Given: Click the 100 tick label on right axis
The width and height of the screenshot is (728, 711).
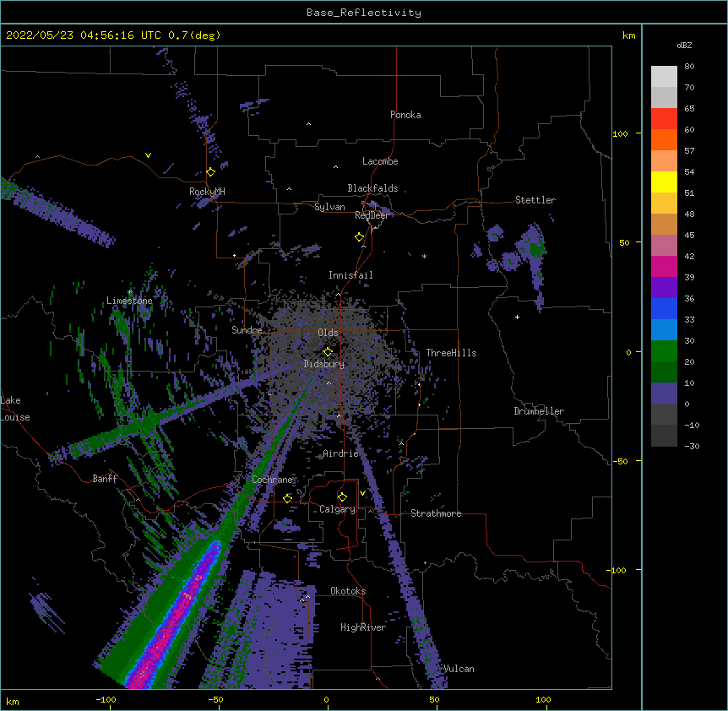Looking at the screenshot, I should [620, 133].
